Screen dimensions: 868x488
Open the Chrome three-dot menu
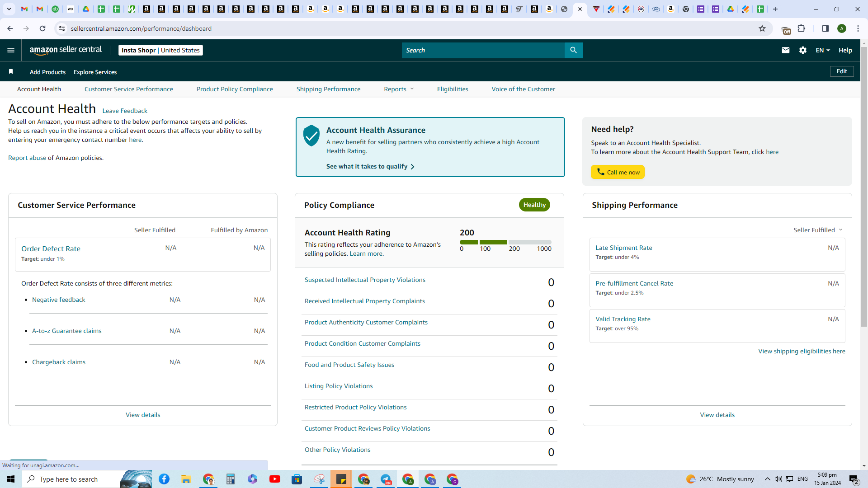(858, 28)
